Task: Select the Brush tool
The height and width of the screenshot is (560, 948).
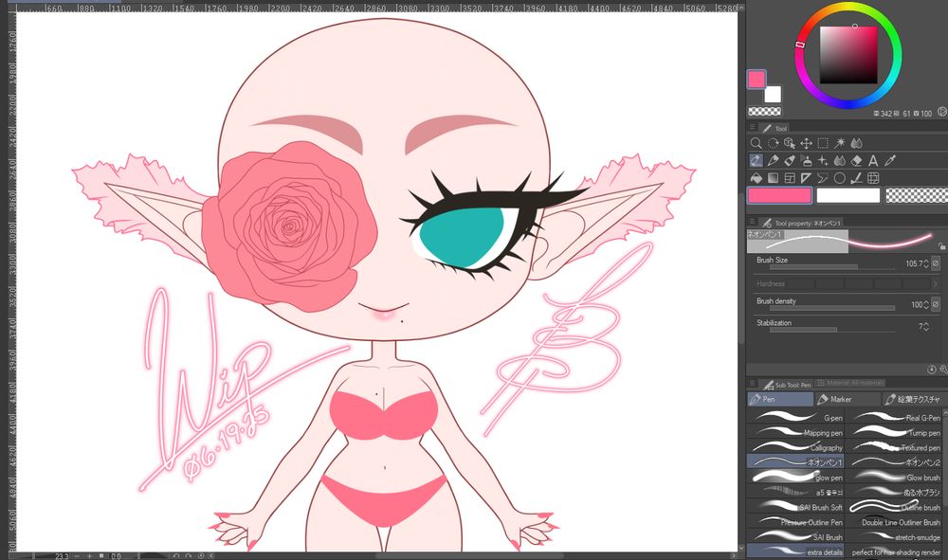Action: tap(790, 161)
